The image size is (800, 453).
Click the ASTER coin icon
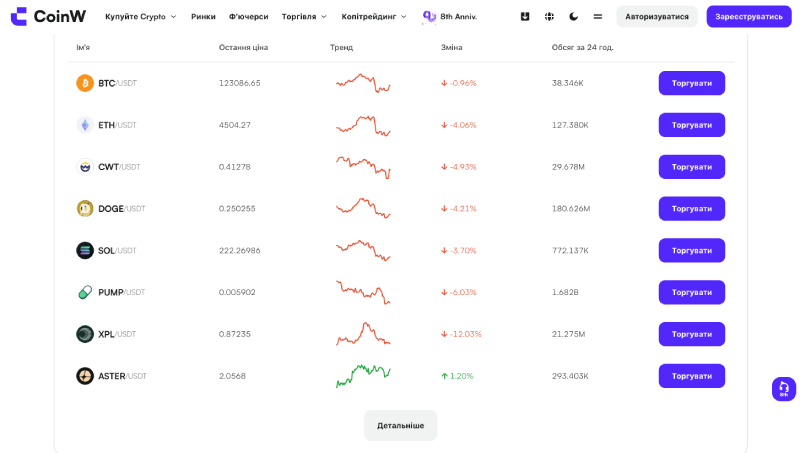[x=85, y=376]
